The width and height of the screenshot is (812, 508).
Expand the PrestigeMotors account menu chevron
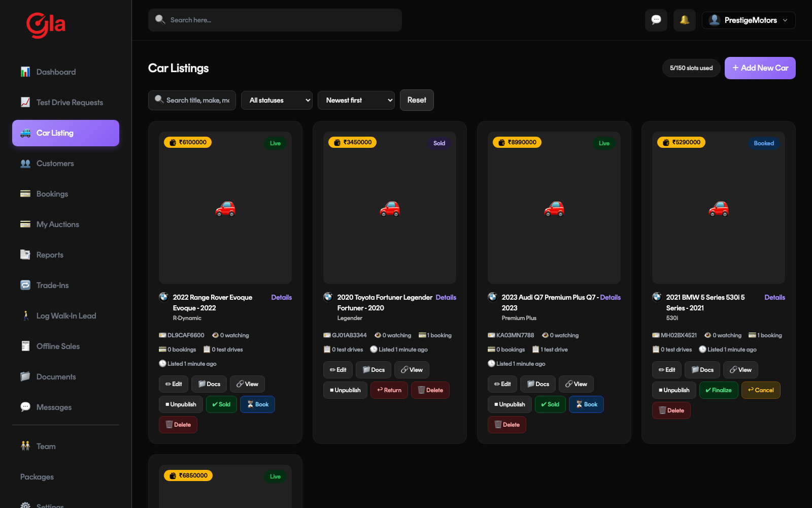coord(785,20)
